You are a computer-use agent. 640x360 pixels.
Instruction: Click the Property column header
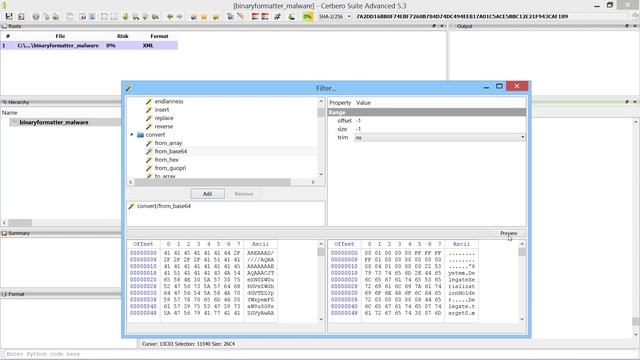(340, 103)
